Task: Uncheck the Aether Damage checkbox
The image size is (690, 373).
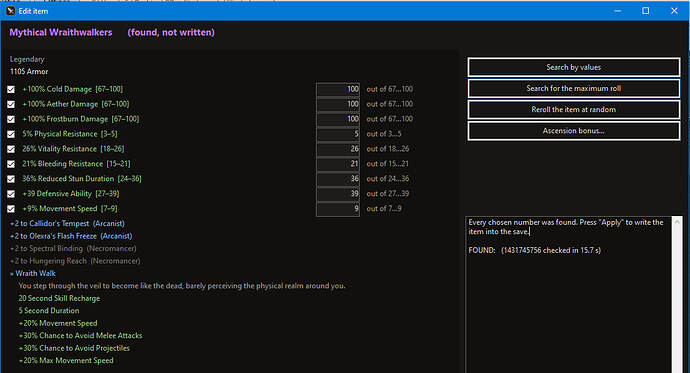Action: [x=11, y=104]
